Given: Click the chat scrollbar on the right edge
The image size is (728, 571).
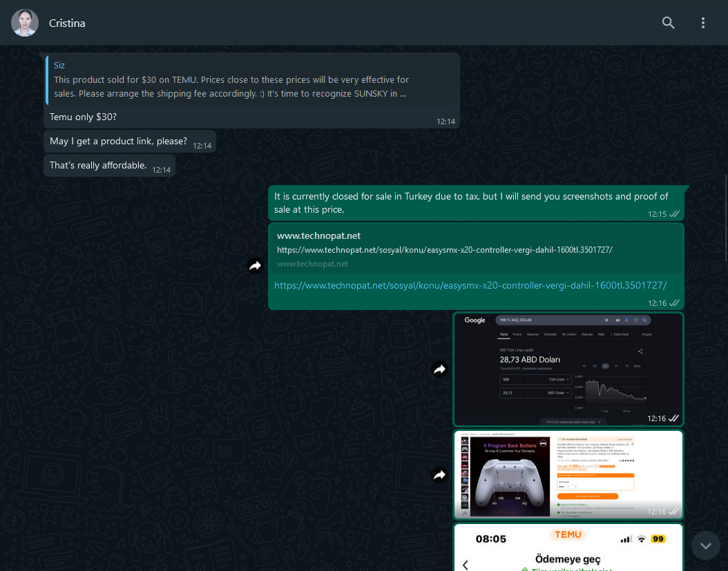Looking at the screenshot, I should click(726, 217).
